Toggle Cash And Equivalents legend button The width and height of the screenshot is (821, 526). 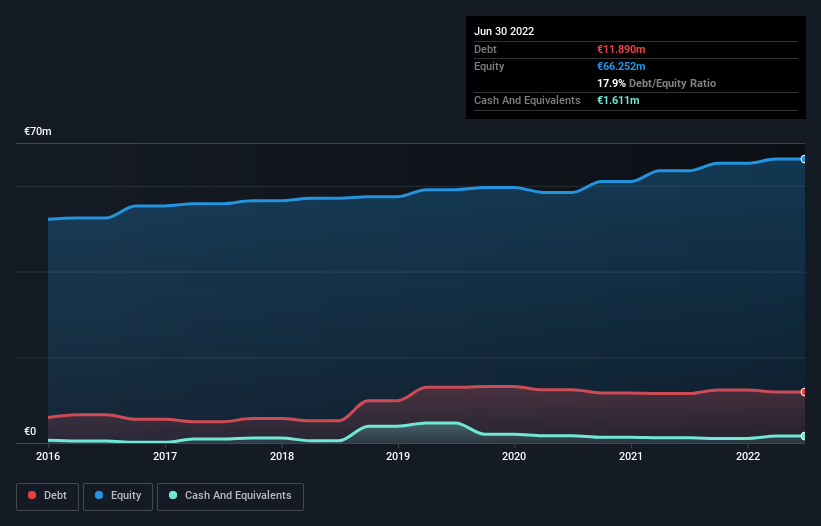pyautogui.click(x=230, y=496)
